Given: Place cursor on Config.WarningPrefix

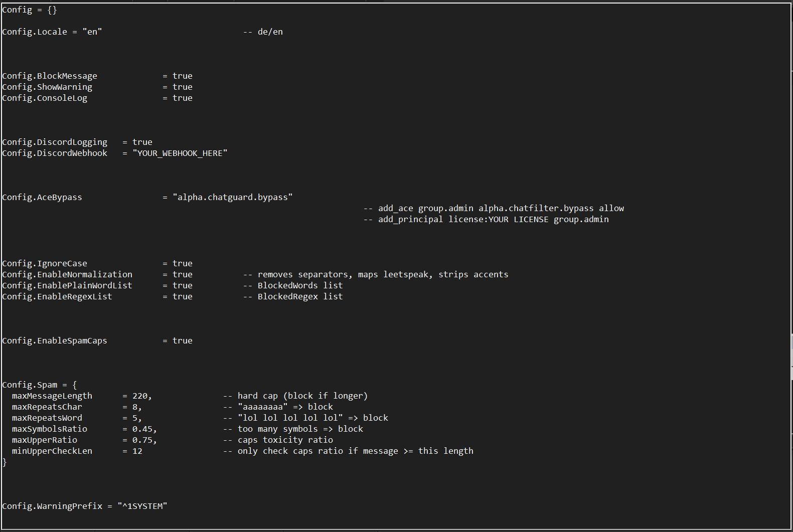Looking at the screenshot, I should 52,506.
